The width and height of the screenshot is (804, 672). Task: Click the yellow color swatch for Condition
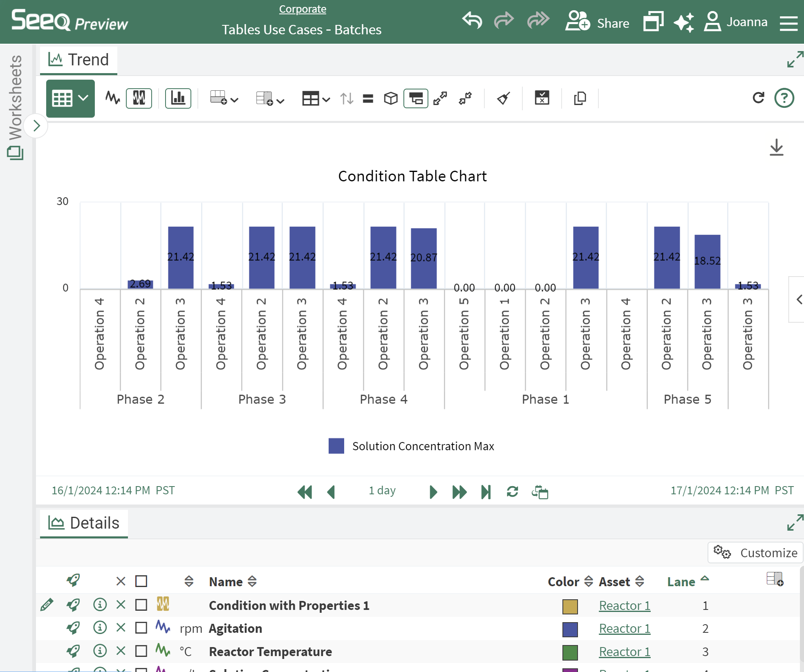click(x=570, y=607)
